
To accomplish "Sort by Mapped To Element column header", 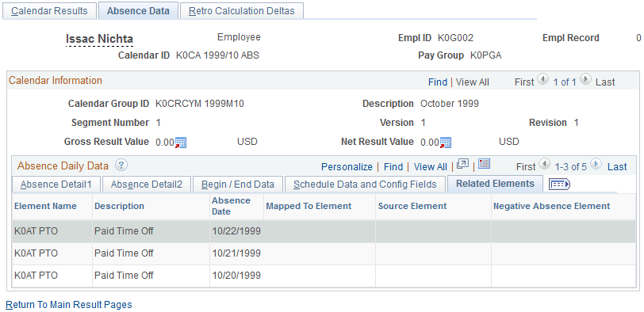I will pyautogui.click(x=309, y=206).
